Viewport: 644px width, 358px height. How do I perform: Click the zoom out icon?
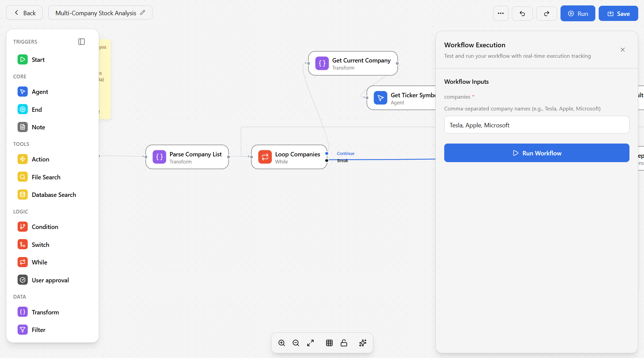pos(296,343)
